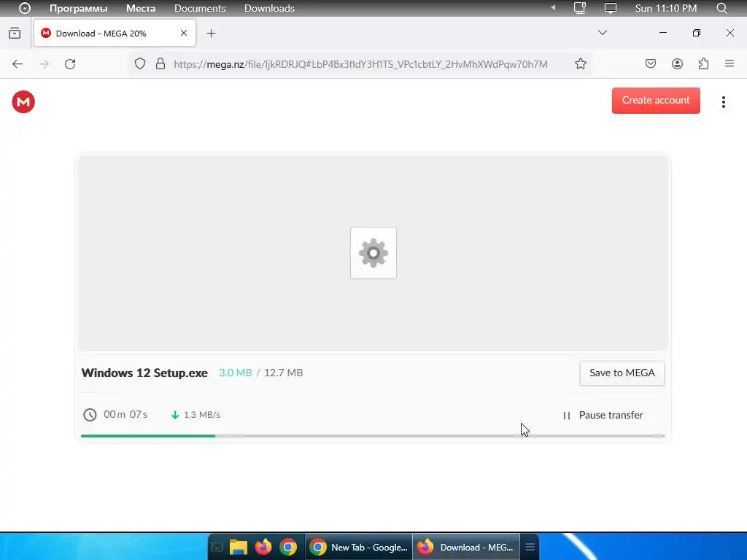
Task: Click the 00m 07s remaining time text
Action: click(x=125, y=414)
